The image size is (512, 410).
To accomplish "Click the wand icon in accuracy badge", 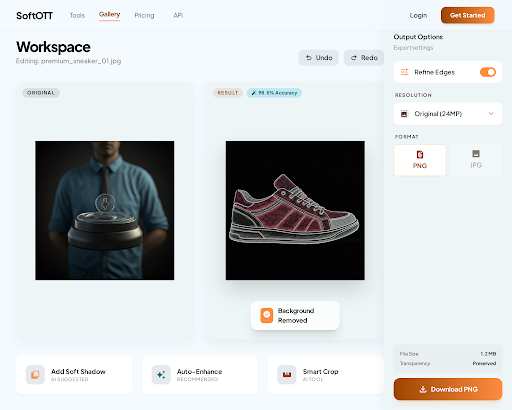I will (254, 93).
